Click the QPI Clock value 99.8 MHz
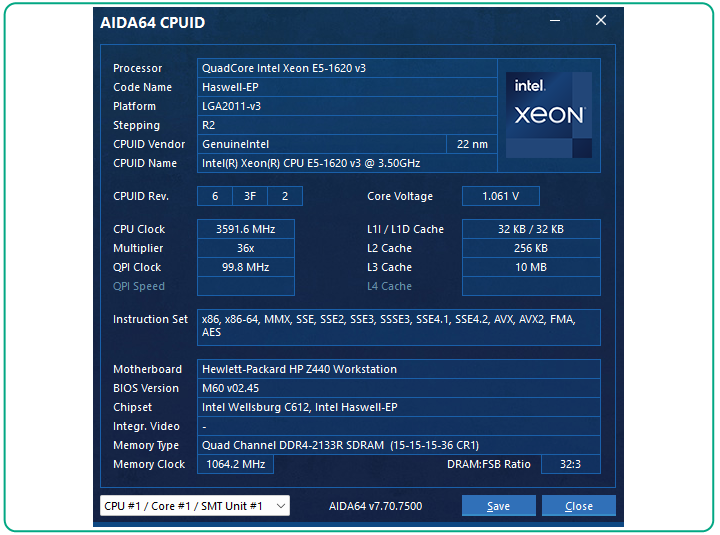This screenshot has width=720, height=535. point(246,267)
